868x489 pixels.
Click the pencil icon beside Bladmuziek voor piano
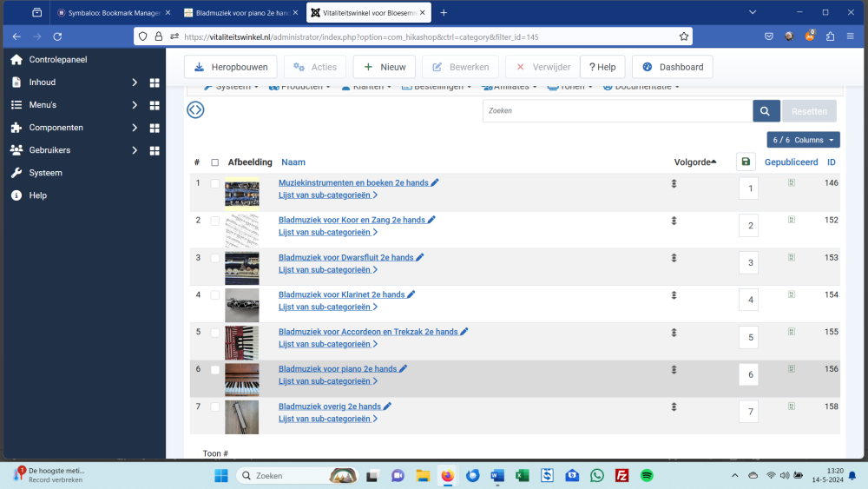pos(403,369)
